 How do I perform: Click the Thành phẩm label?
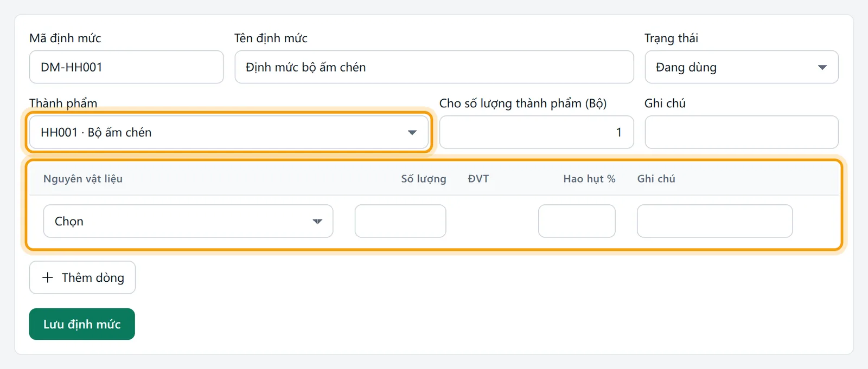[x=63, y=103]
